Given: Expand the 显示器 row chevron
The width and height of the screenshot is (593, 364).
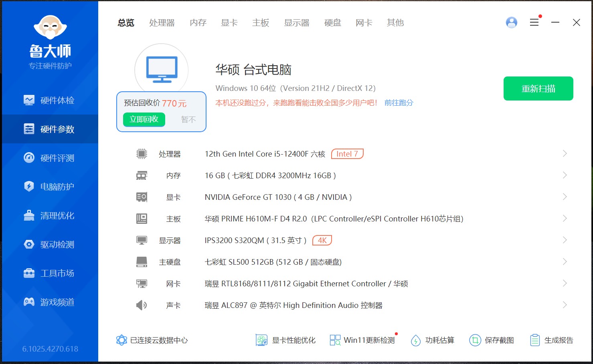Looking at the screenshot, I should pos(565,240).
